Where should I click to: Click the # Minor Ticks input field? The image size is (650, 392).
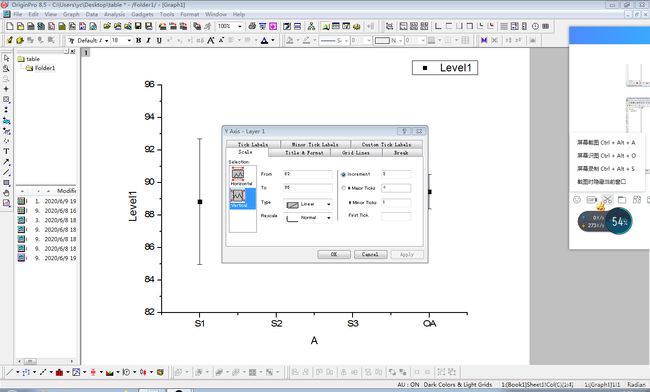[396, 203]
